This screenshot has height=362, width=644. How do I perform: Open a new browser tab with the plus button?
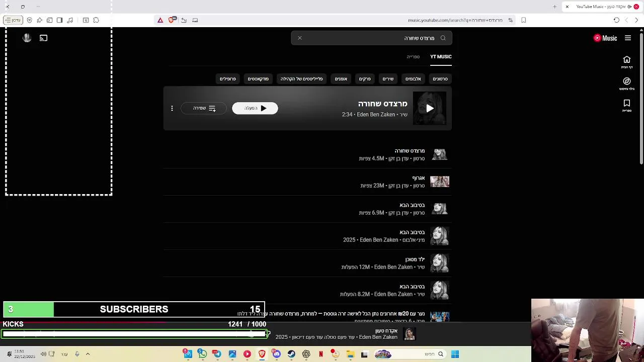tap(555, 7)
